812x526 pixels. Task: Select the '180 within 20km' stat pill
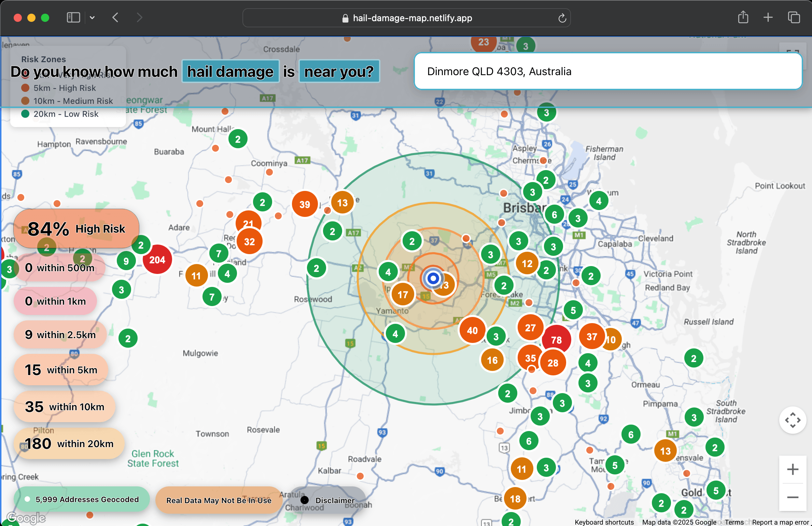(x=69, y=443)
